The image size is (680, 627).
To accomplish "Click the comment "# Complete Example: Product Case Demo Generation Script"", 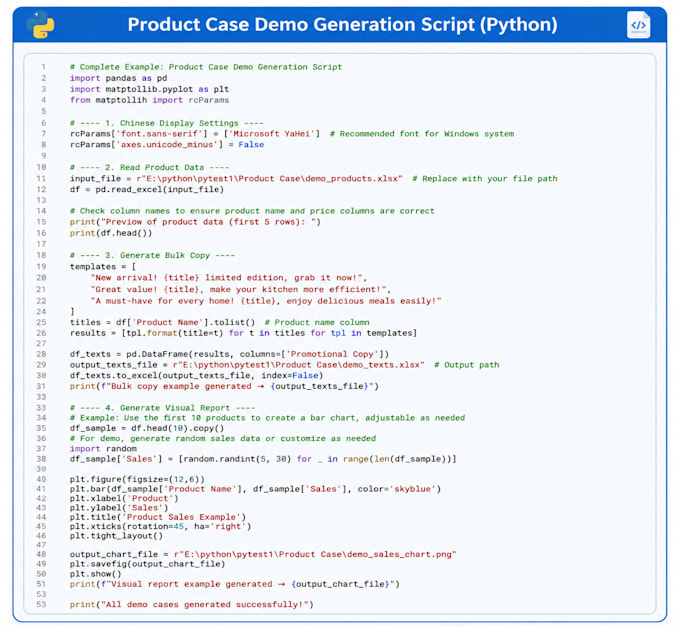I will (x=206, y=67).
